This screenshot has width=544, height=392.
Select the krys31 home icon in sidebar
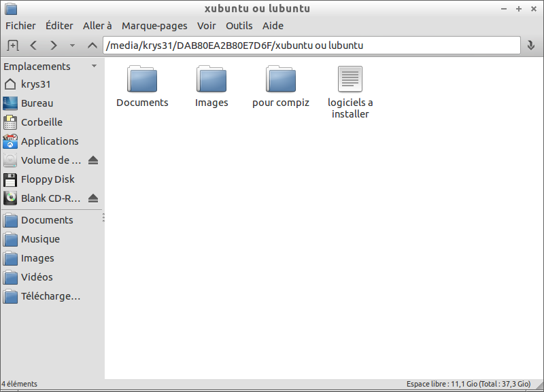tap(10, 84)
